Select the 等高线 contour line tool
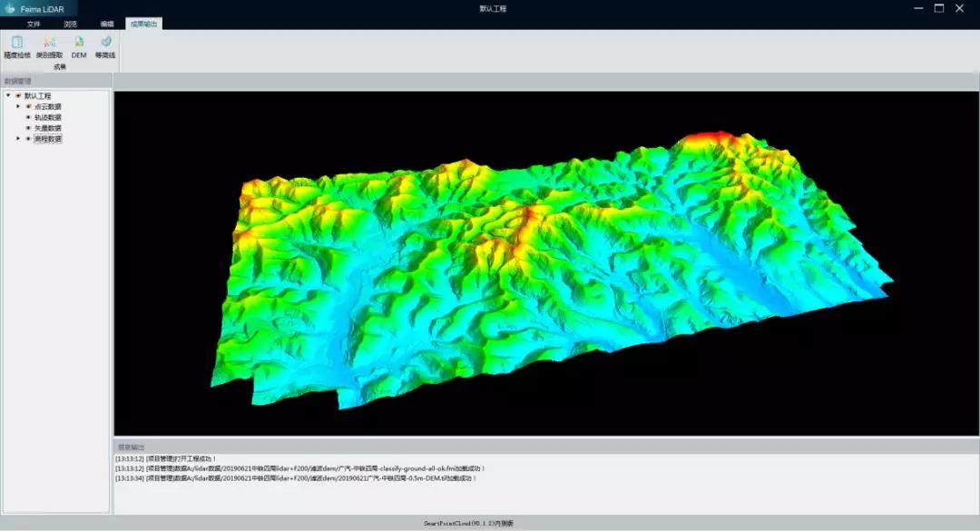The image size is (980, 531). [x=105, y=42]
